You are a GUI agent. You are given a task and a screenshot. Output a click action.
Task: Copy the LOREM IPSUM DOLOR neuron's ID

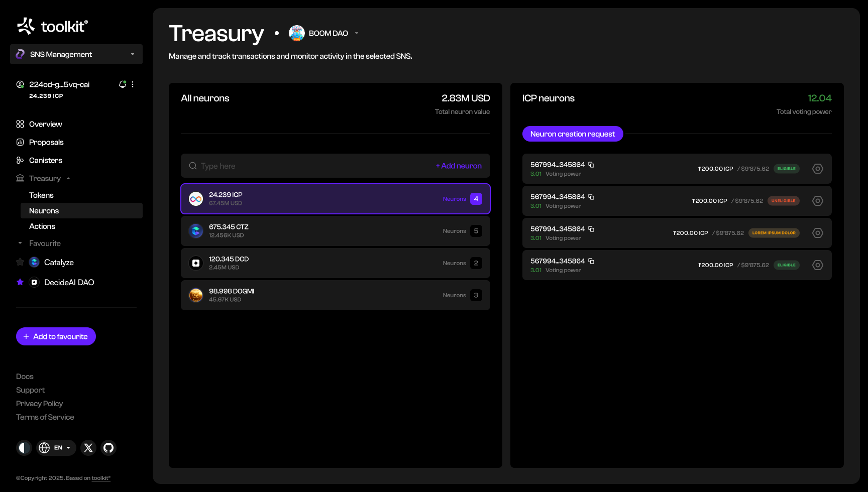tap(591, 229)
